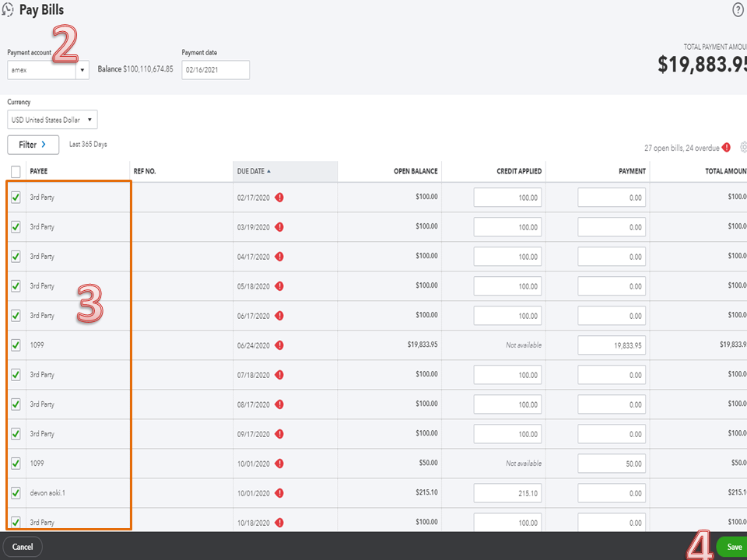Screen dimensions: 747x560
Task: Click the PAYMENT column header
Action: tap(632, 171)
